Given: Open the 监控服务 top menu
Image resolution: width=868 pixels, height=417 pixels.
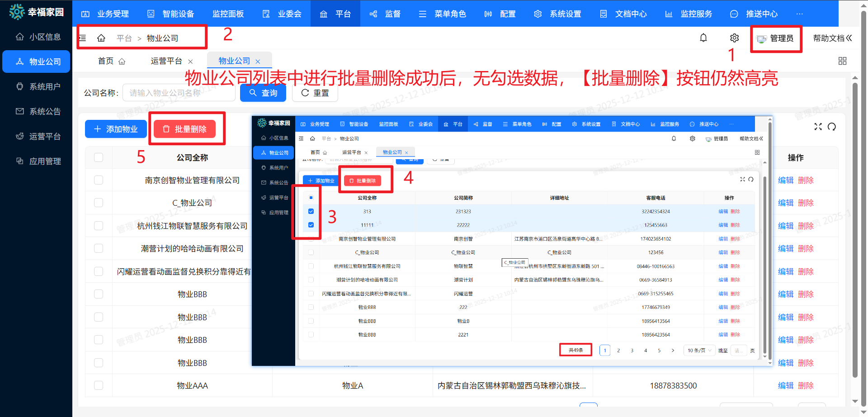Looking at the screenshot, I should 689,14.
